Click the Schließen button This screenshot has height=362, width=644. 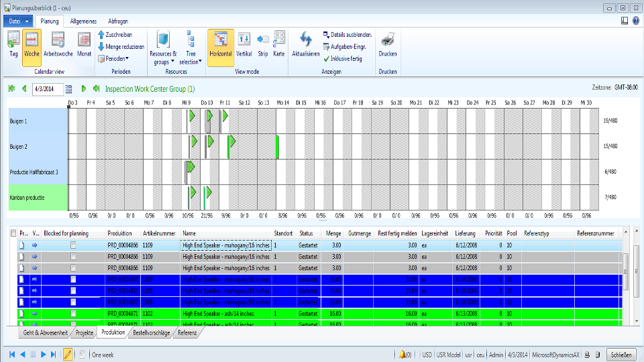620,354
